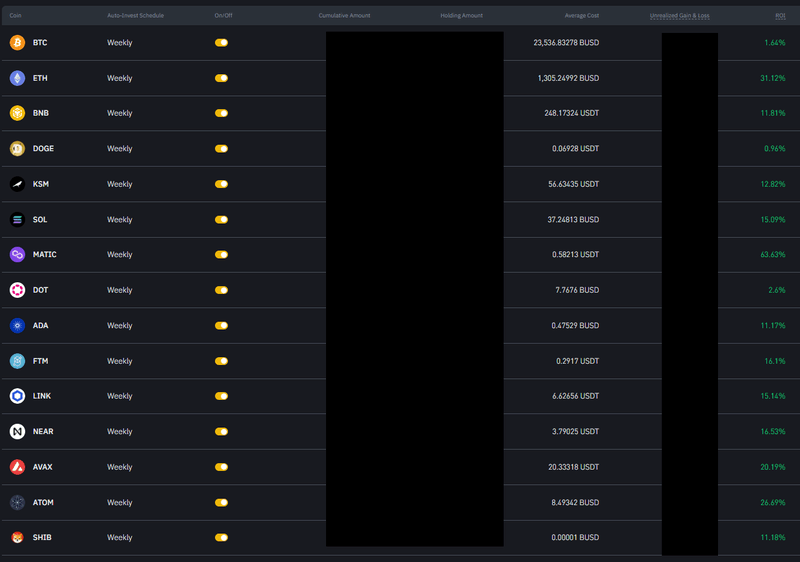Click the Cumulative Amount header

344,15
